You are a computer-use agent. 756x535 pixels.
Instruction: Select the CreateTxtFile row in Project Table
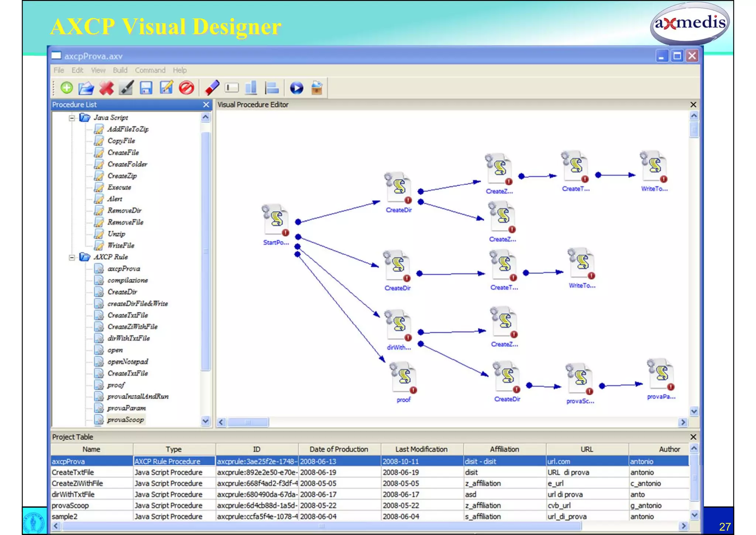pyautogui.click(x=370, y=472)
